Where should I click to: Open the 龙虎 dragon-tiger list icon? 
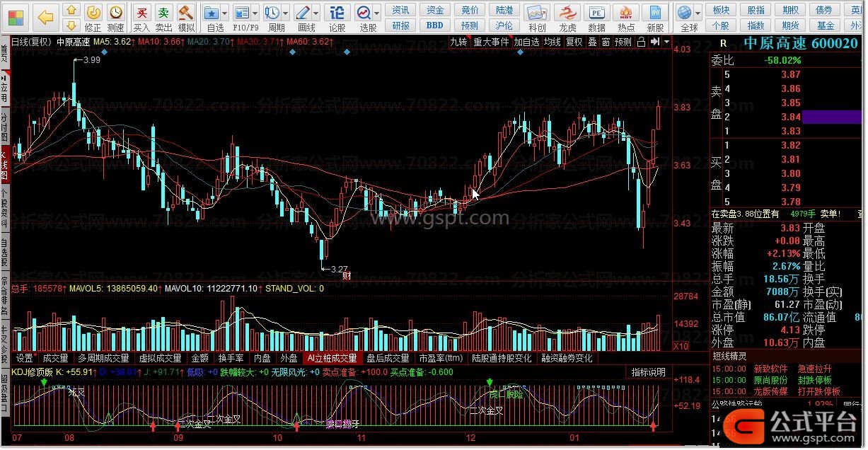coord(567,12)
